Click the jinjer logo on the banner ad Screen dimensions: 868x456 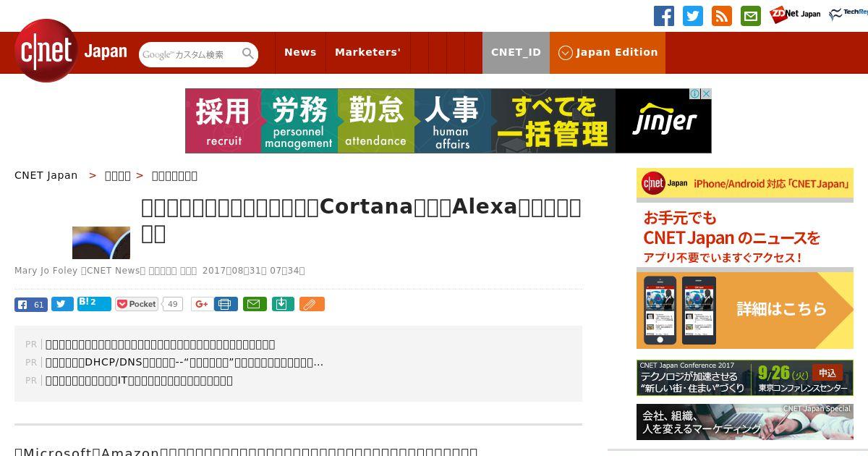point(664,121)
